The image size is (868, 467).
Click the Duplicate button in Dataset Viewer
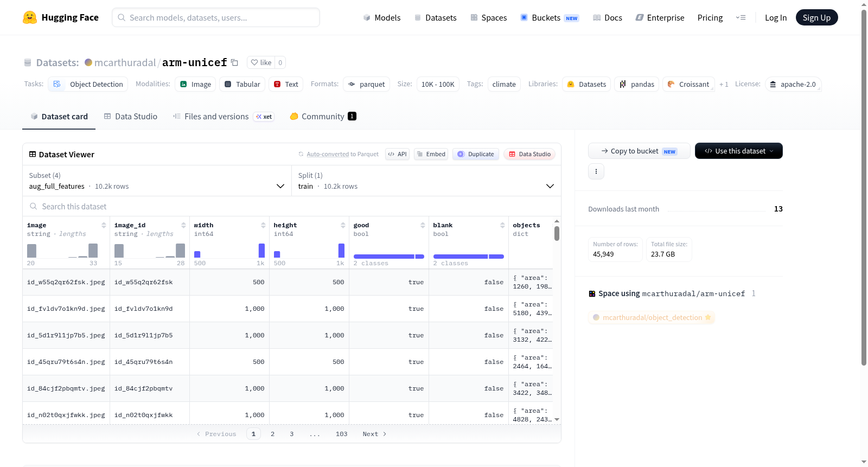tap(476, 154)
